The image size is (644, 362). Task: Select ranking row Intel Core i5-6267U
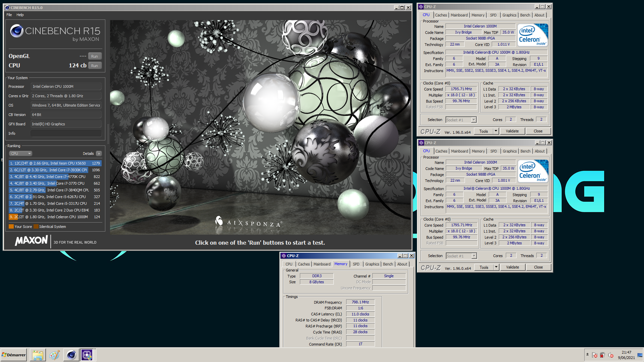click(55, 197)
